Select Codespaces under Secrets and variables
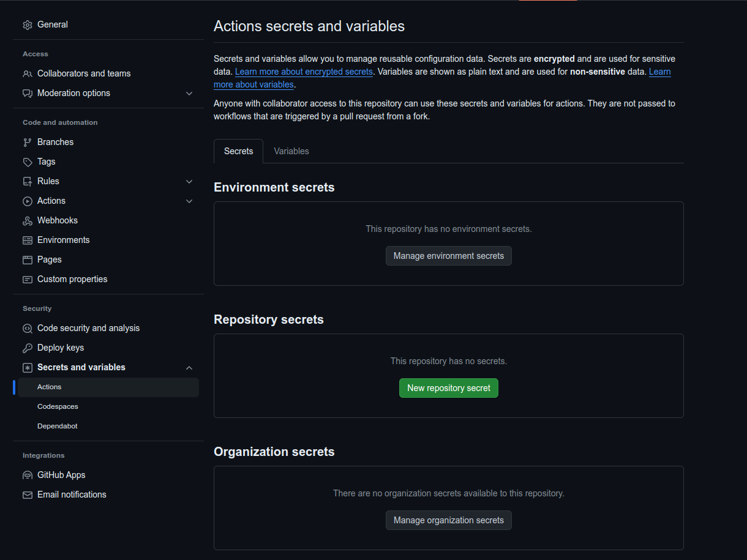Screen dimensions: 747x560 point(58,406)
